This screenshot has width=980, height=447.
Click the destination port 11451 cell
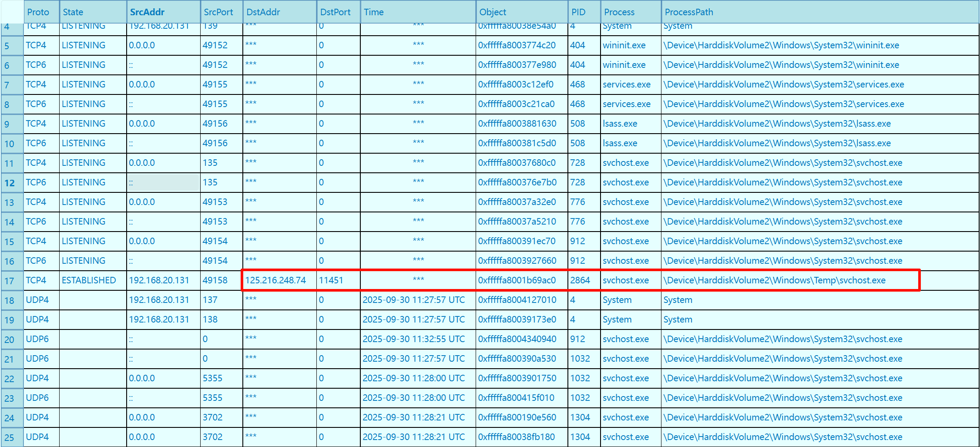[331, 280]
